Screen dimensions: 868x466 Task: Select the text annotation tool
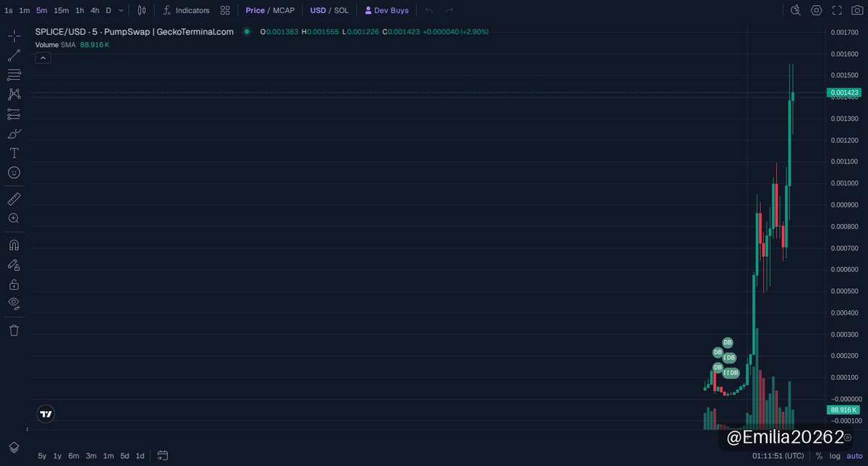coord(14,153)
